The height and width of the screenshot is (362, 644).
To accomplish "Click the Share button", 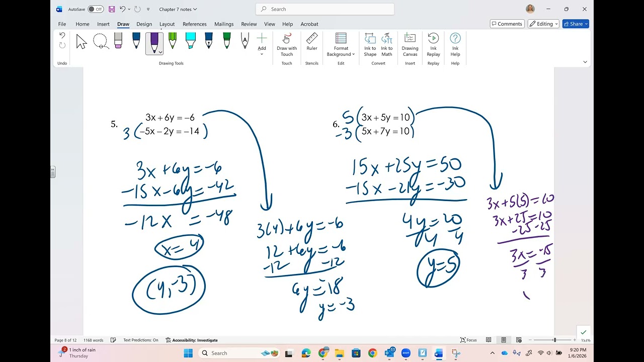I will 576,24.
